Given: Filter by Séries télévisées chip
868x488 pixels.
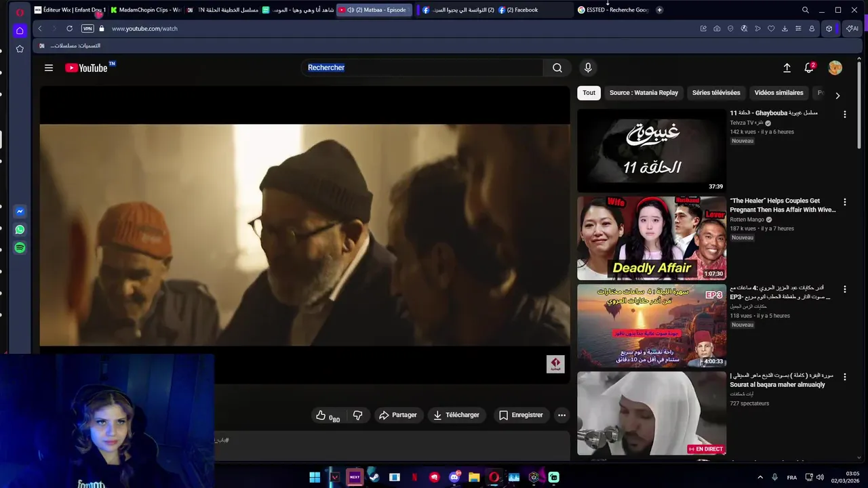Looking at the screenshot, I should [x=716, y=93].
